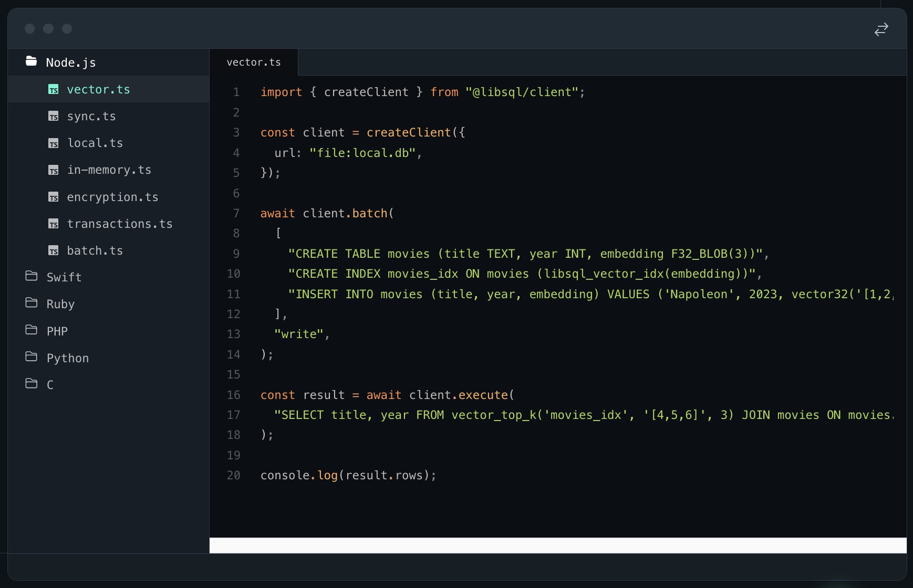The height and width of the screenshot is (588, 913).
Task: Click the CREATE INDEX movies_idx statement
Action: (x=522, y=274)
